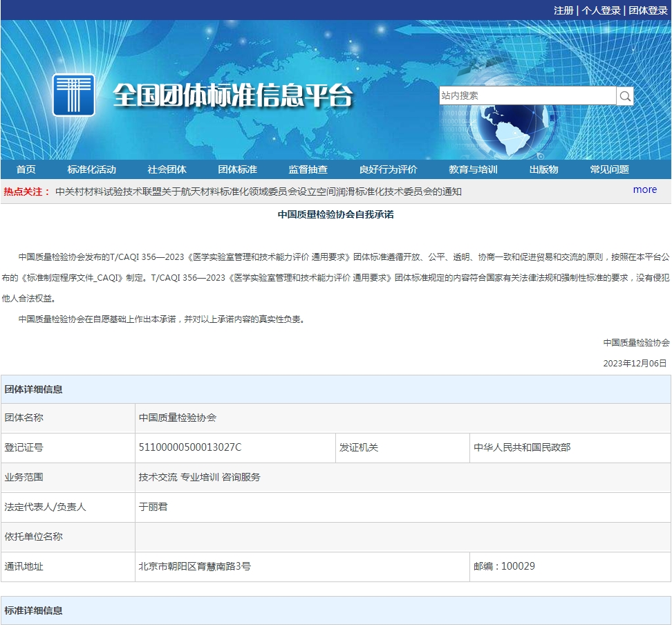This screenshot has width=672, height=625.
Task: Click the signature 中国质量检验协会 above the date
Action: (x=636, y=342)
